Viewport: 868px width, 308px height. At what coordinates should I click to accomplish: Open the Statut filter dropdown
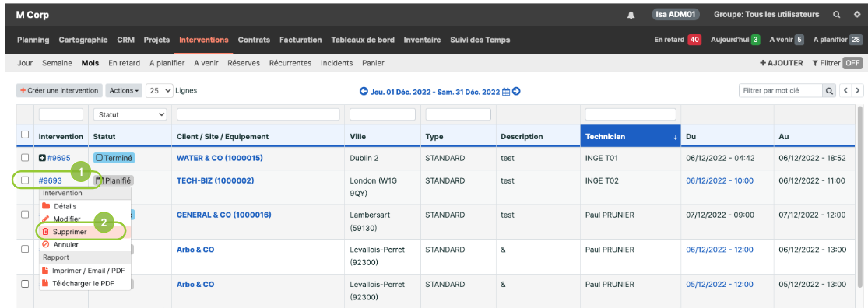click(x=130, y=114)
